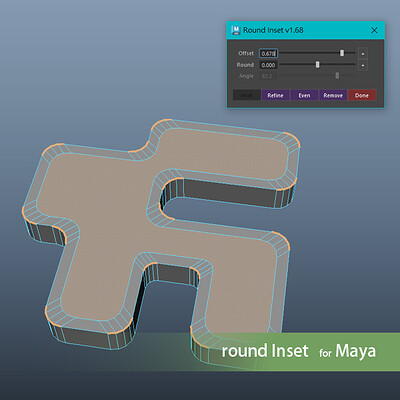Screen dimensions: 400x400
Task: Click the Offset slider handle
Action: pos(342,53)
